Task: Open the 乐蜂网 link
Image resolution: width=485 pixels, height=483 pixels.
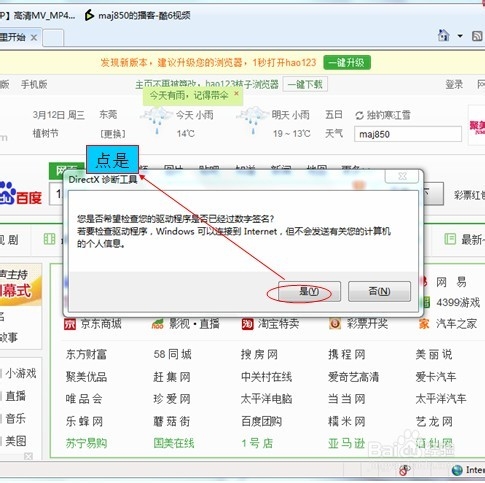Action: tap(84, 422)
